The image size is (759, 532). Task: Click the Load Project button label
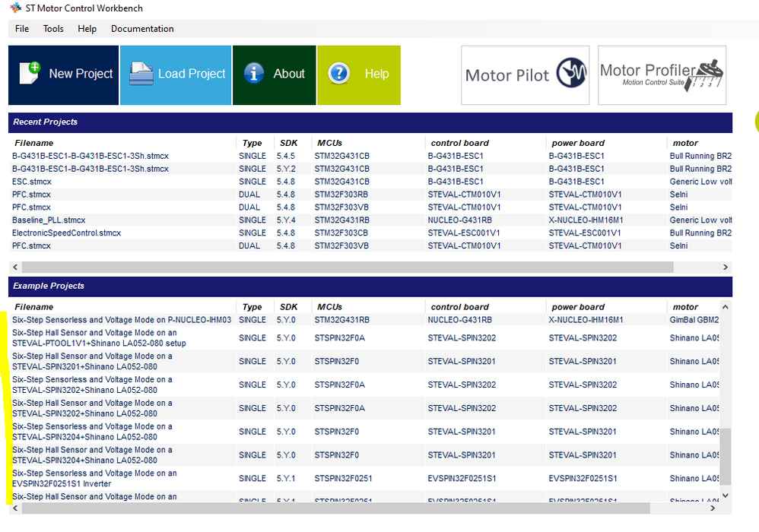(x=192, y=74)
